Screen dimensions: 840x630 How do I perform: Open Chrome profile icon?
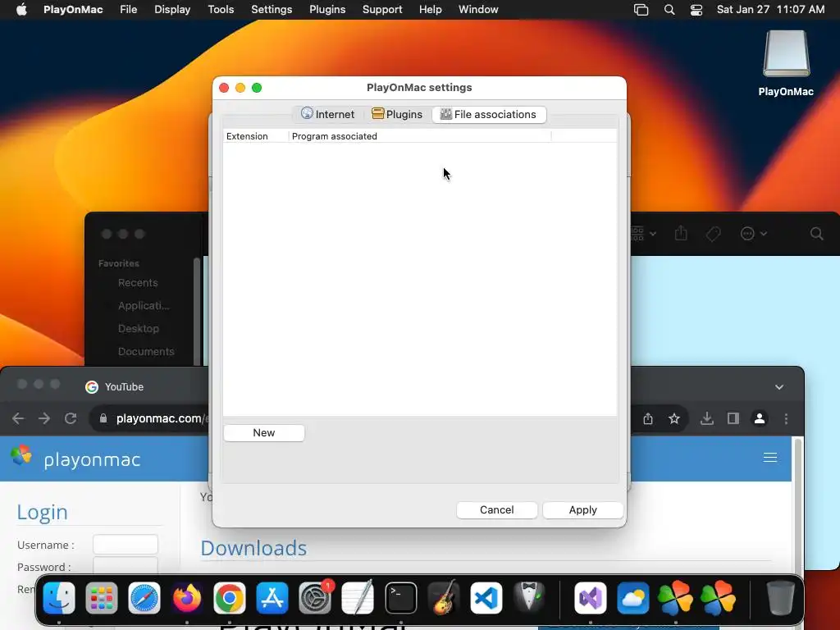759,418
